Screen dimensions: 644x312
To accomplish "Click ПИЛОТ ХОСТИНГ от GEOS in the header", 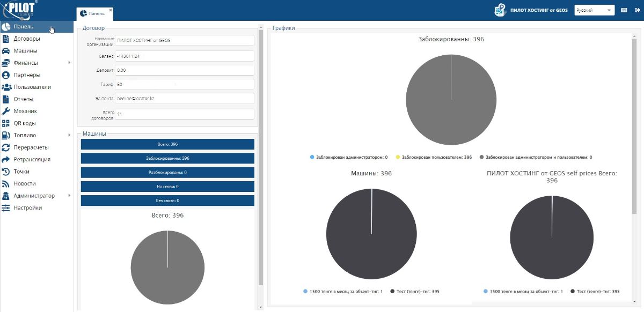I will click(x=539, y=10).
